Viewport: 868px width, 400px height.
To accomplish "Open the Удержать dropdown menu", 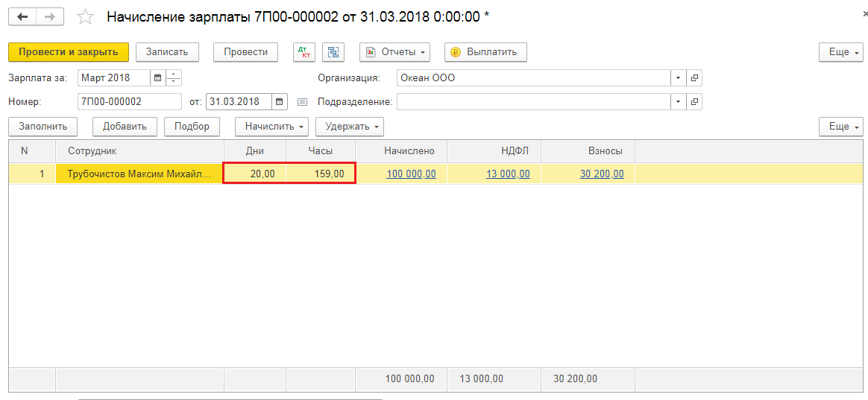I will pos(349,127).
